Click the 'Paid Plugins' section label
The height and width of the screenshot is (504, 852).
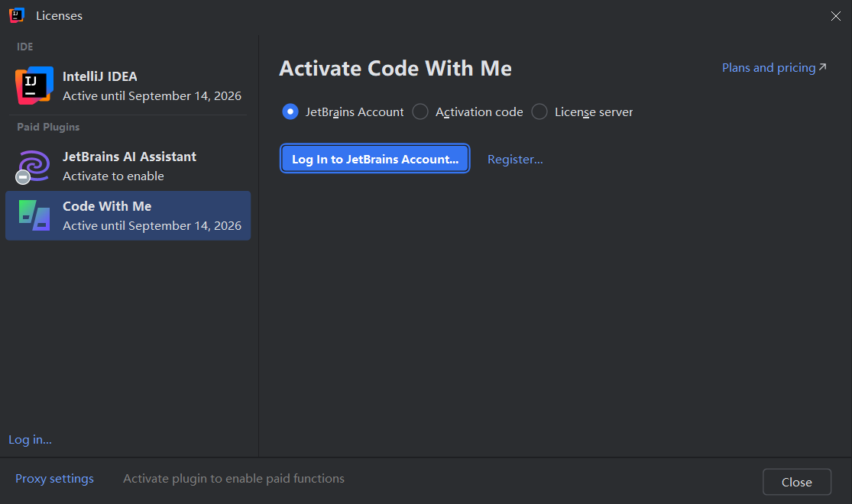coord(48,127)
